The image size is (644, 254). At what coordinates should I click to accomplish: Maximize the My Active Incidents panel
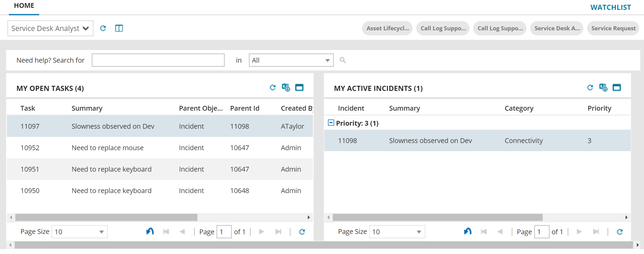coord(617,88)
